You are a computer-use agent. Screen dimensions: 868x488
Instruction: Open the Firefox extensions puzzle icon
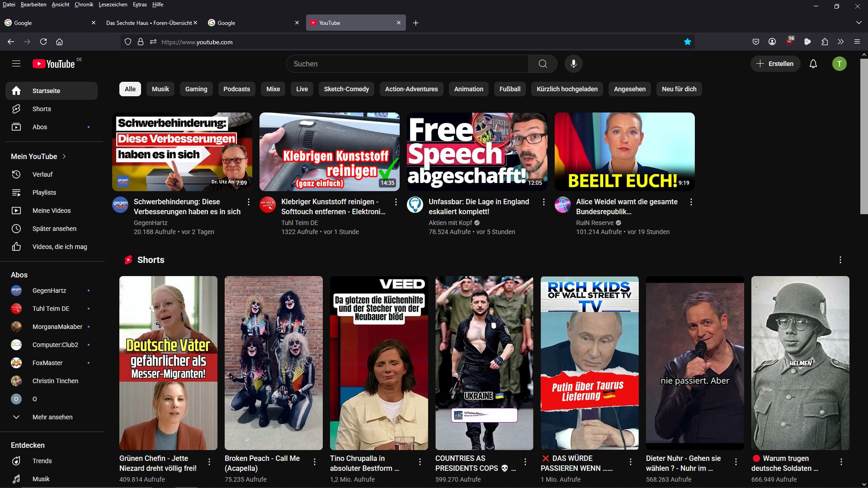point(825,42)
